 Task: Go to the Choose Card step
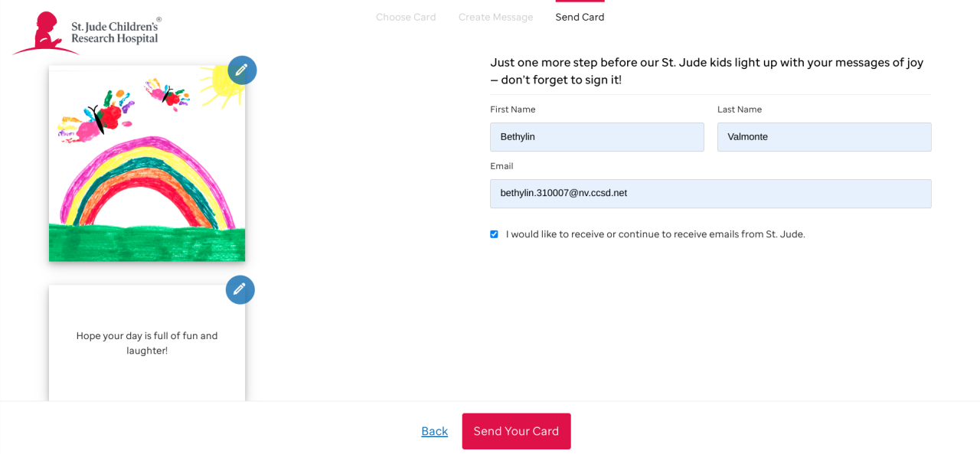[406, 17]
